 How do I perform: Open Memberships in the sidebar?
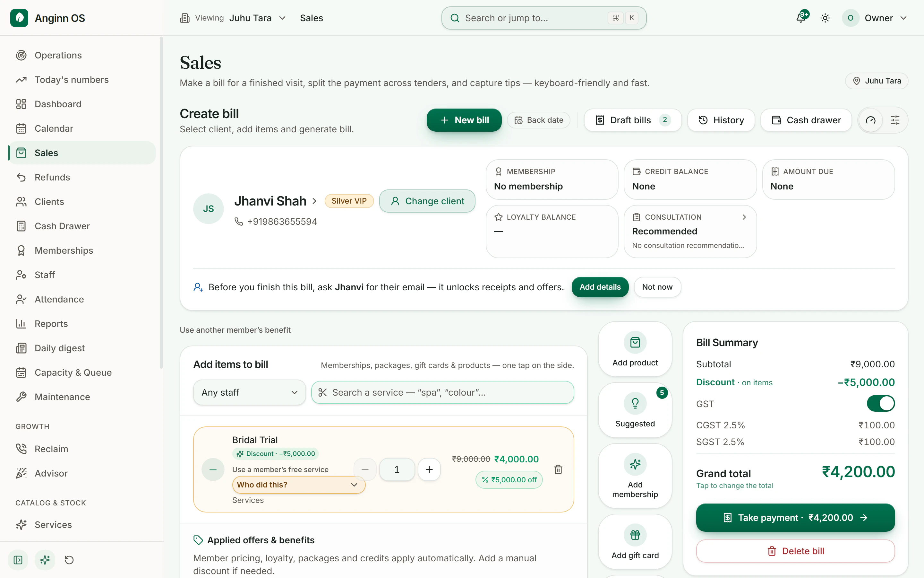point(82,250)
